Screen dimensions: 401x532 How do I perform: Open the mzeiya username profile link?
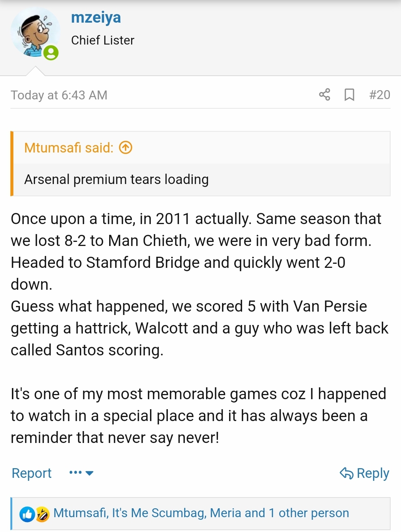pyautogui.click(x=96, y=17)
